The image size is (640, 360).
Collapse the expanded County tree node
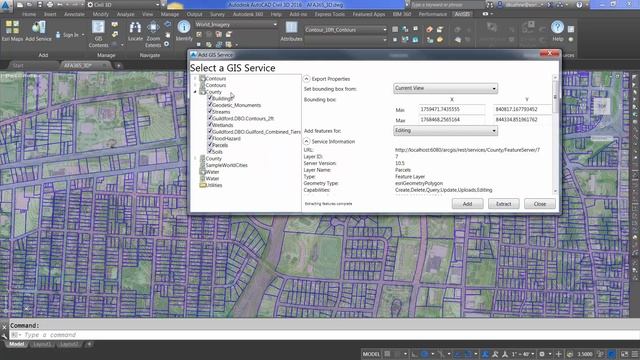click(x=195, y=92)
